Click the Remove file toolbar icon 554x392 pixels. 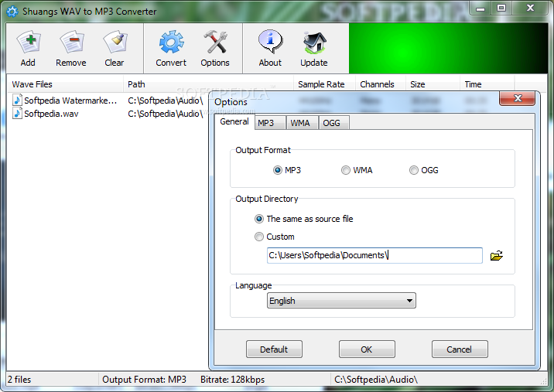[x=72, y=43]
